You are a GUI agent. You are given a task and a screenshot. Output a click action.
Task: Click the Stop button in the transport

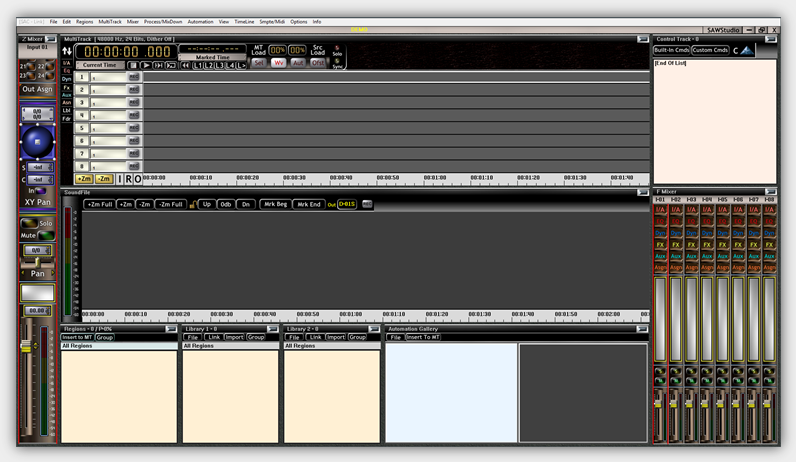(x=133, y=65)
